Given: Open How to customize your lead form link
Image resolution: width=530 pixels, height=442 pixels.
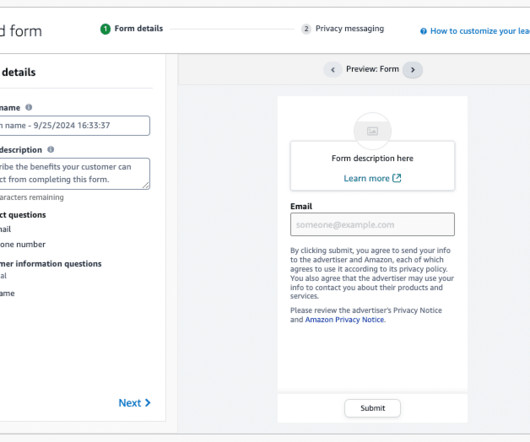Looking at the screenshot, I should click(480, 31).
